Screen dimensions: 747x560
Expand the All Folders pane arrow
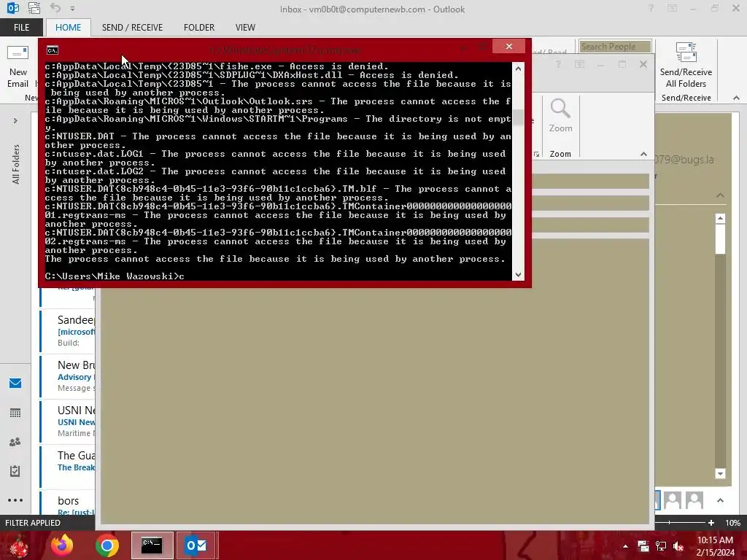click(x=15, y=121)
